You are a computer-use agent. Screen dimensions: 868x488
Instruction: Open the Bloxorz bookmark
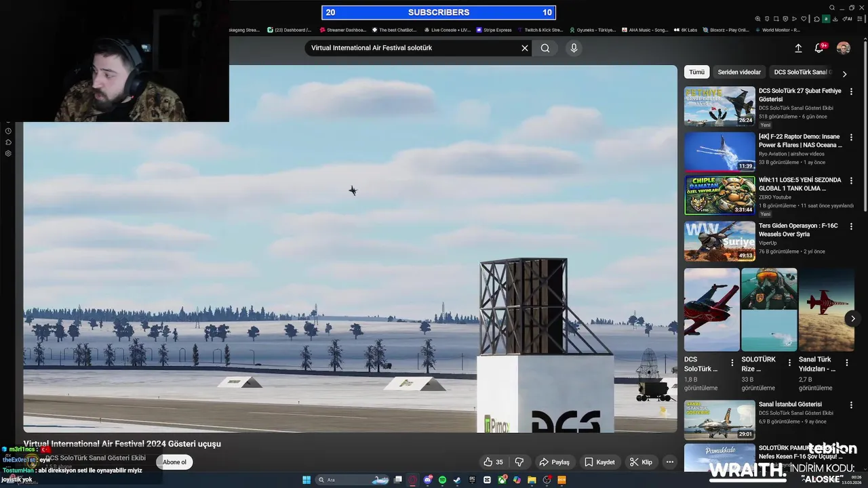point(726,30)
